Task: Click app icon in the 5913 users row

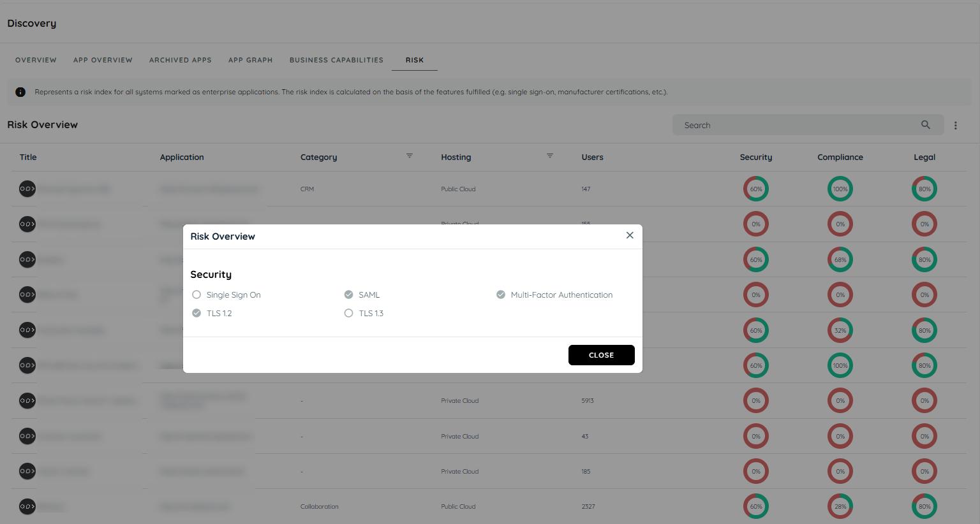Action: 27,400
